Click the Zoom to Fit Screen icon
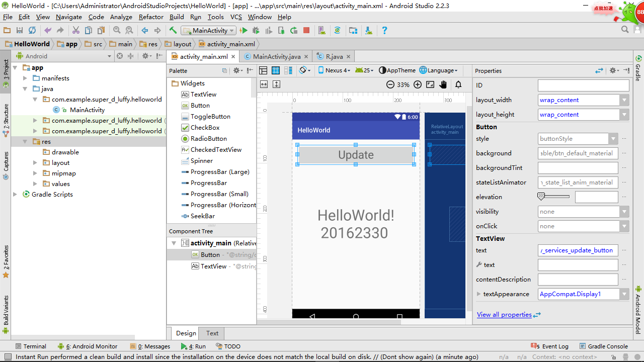 [430, 84]
